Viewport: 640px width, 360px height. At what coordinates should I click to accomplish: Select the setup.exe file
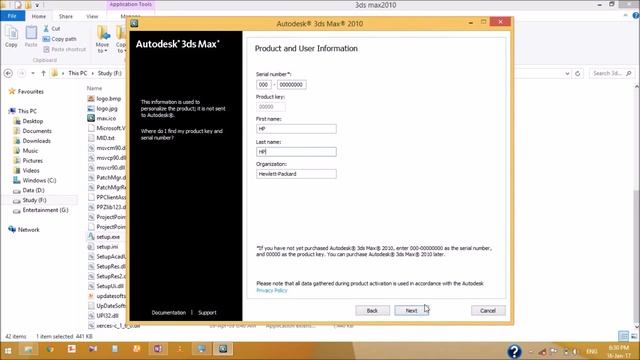click(108, 237)
